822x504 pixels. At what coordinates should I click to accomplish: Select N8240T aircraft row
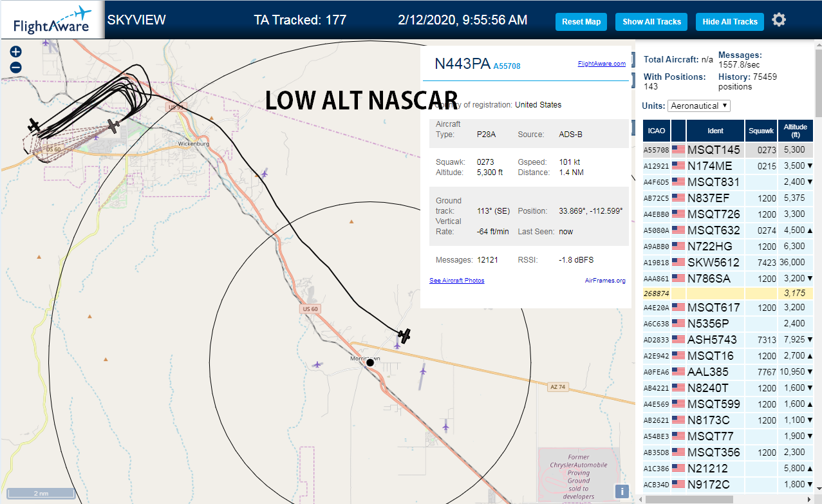coord(728,388)
